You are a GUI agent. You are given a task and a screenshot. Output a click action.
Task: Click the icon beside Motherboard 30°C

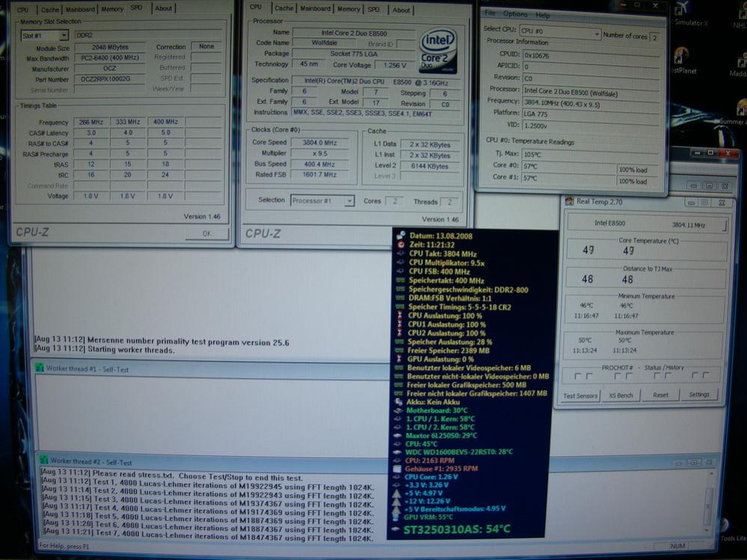[x=398, y=410]
